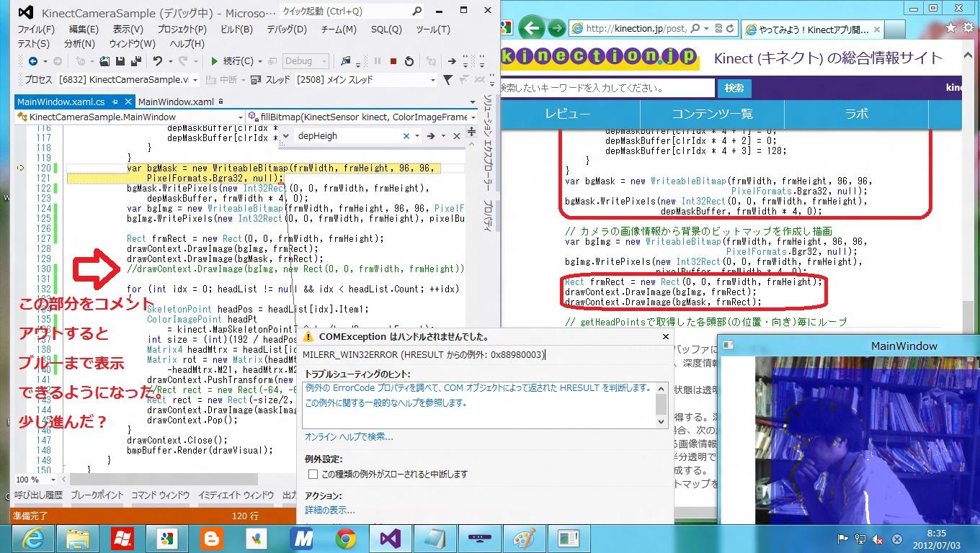Open Chrome from the taskbar
The width and height of the screenshot is (980, 553).
click(345, 539)
